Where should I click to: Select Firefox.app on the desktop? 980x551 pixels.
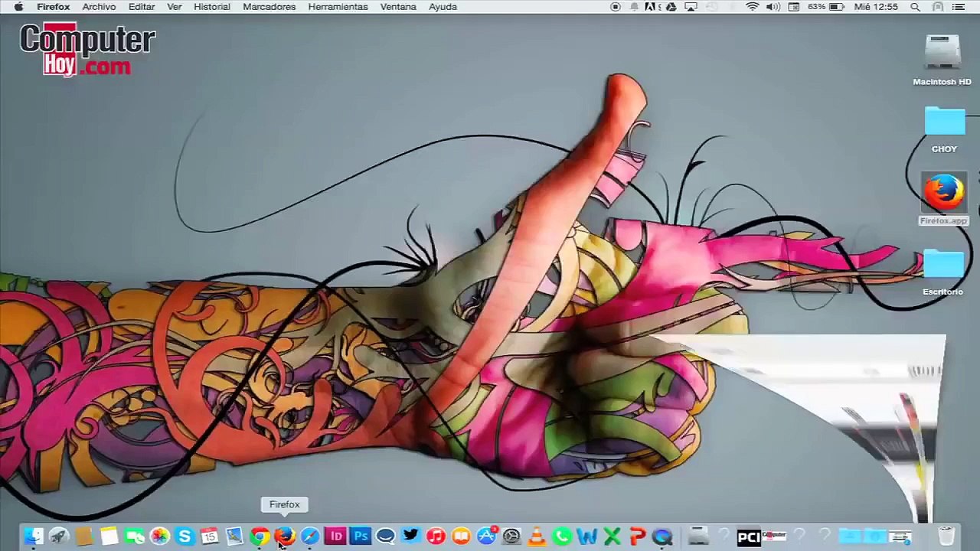click(943, 198)
